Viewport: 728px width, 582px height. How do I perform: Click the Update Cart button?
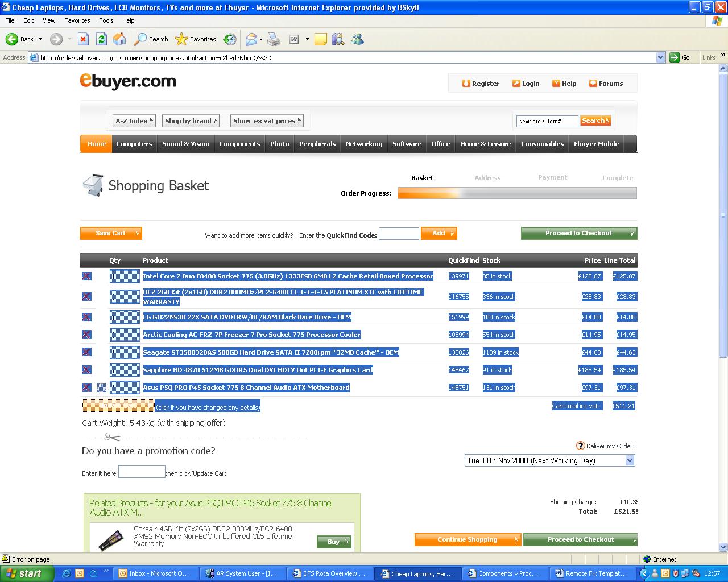point(118,405)
